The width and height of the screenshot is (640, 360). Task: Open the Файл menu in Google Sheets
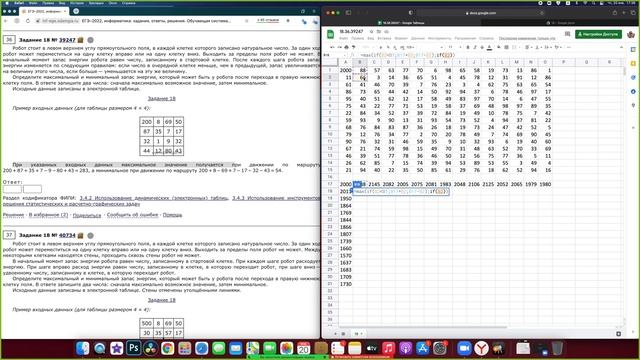[343, 38]
